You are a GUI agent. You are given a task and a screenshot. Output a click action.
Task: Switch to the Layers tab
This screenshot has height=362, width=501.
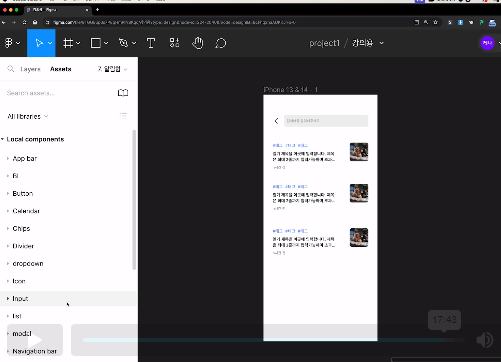tap(30, 69)
